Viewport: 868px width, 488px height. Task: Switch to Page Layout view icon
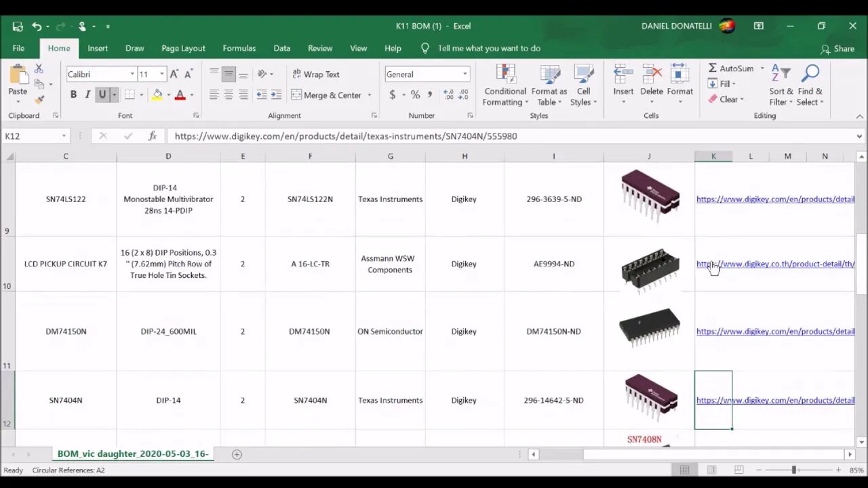click(x=711, y=470)
